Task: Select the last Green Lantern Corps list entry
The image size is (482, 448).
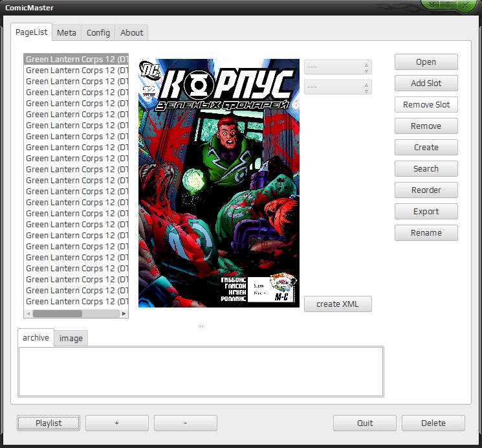Action: point(76,302)
